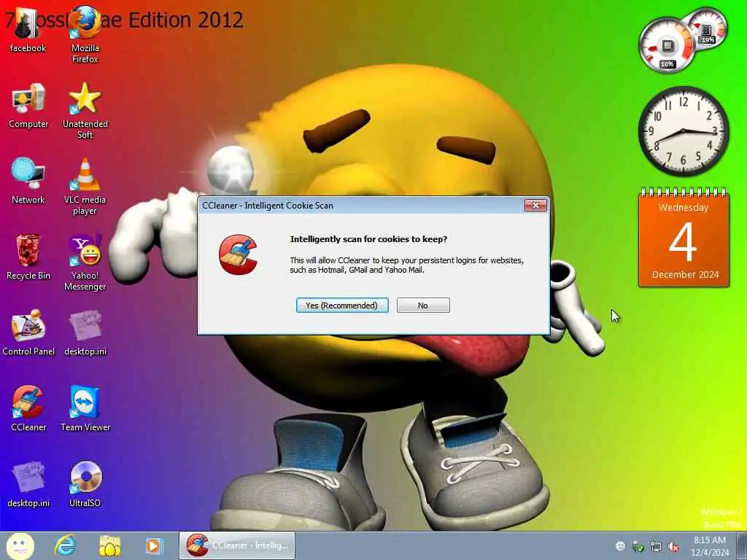Image resolution: width=747 pixels, height=560 pixels.
Task: Select the Control Panel desktop icon
Action: (28, 332)
